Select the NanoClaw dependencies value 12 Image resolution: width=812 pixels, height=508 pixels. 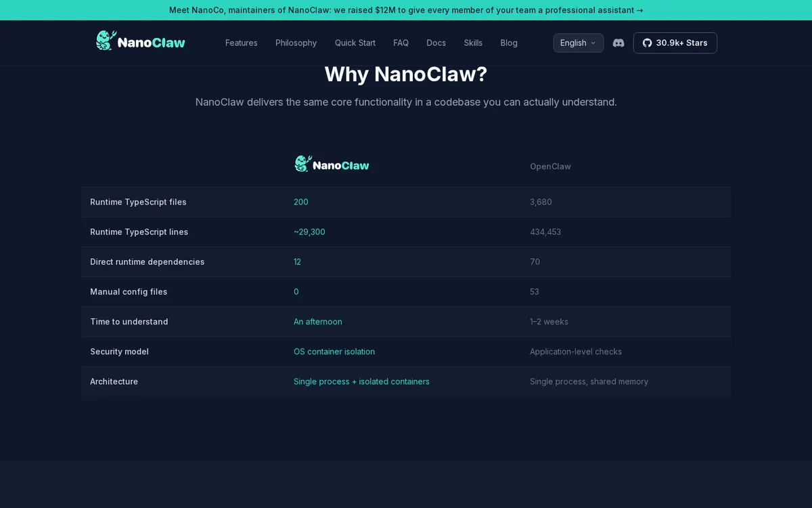[297, 261]
